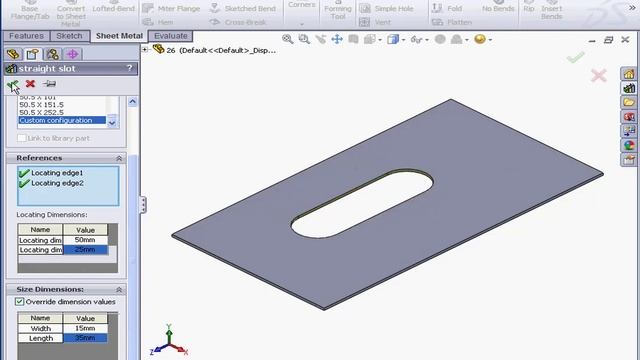Click the 15mm Width value field
Image resolution: width=640 pixels, height=360 pixels.
pos(85,328)
